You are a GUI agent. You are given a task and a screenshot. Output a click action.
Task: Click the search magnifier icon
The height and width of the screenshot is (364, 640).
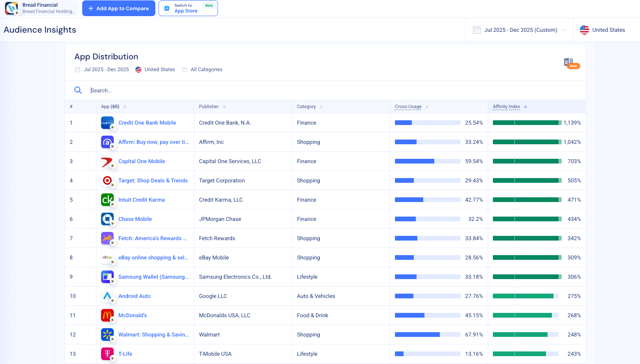click(78, 90)
